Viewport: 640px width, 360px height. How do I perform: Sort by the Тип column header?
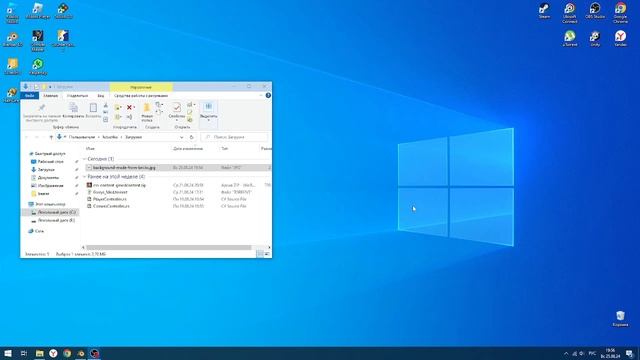(x=224, y=149)
